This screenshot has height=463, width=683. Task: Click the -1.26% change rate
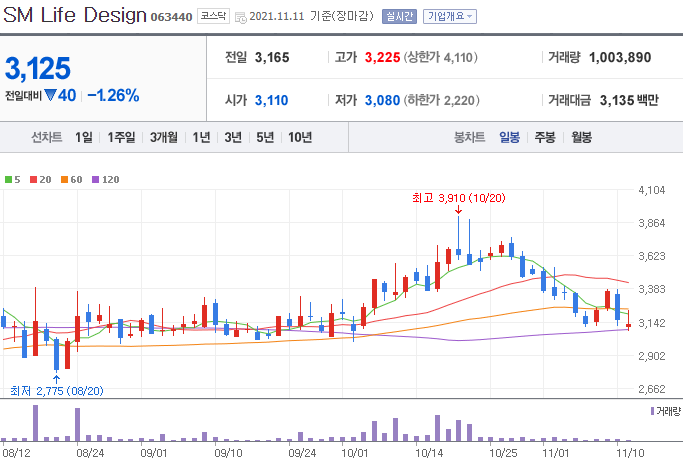pos(113,95)
